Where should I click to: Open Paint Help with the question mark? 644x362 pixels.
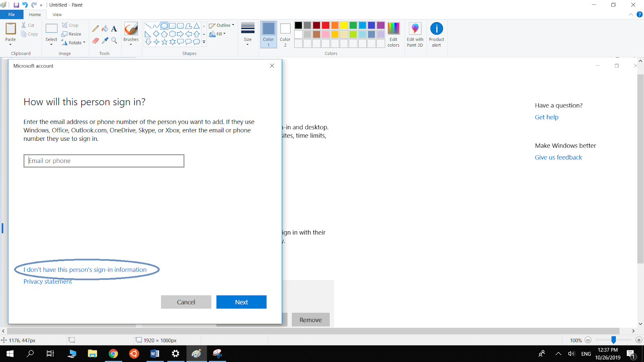point(639,14)
